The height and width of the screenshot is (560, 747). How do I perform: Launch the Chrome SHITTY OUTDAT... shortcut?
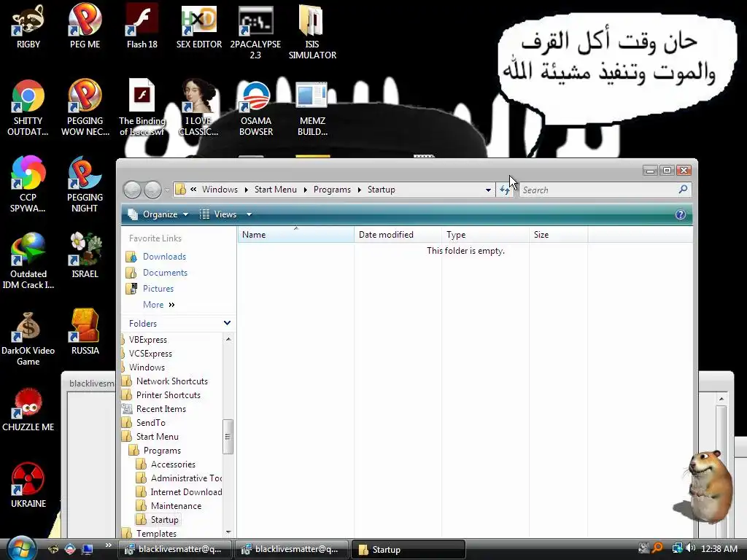28,109
